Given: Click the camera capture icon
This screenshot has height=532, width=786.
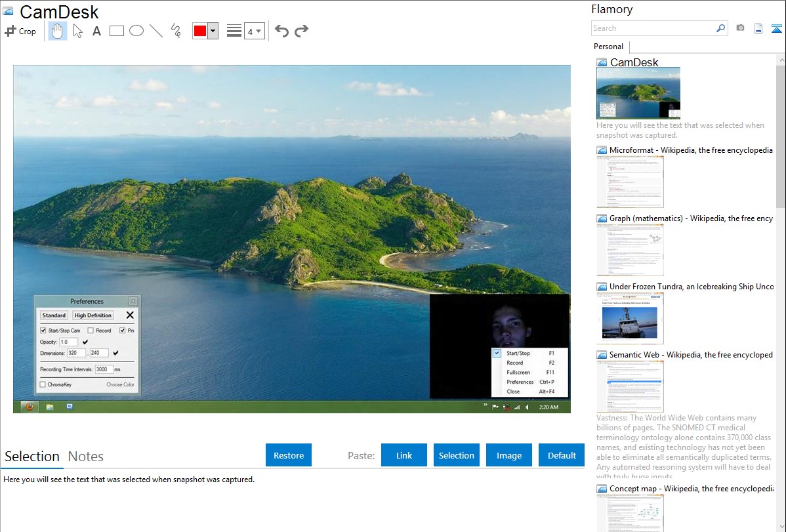Looking at the screenshot, I should pyautogui.click(x=740, y=28).
